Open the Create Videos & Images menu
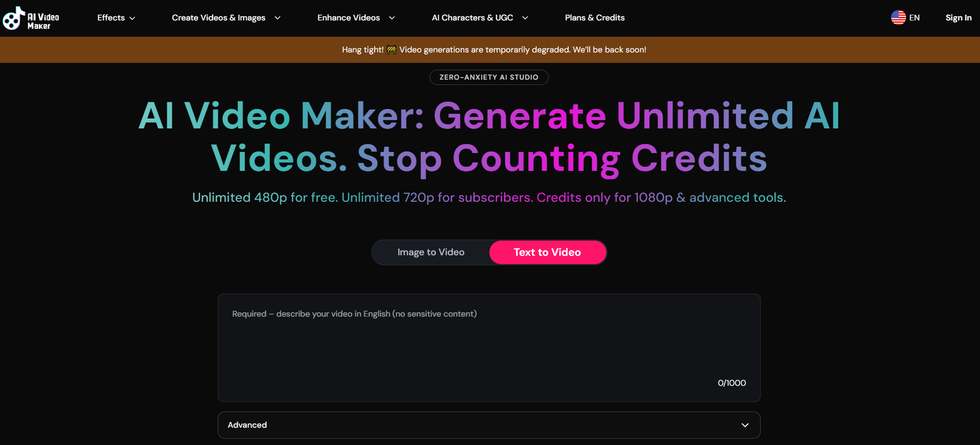 219,18
